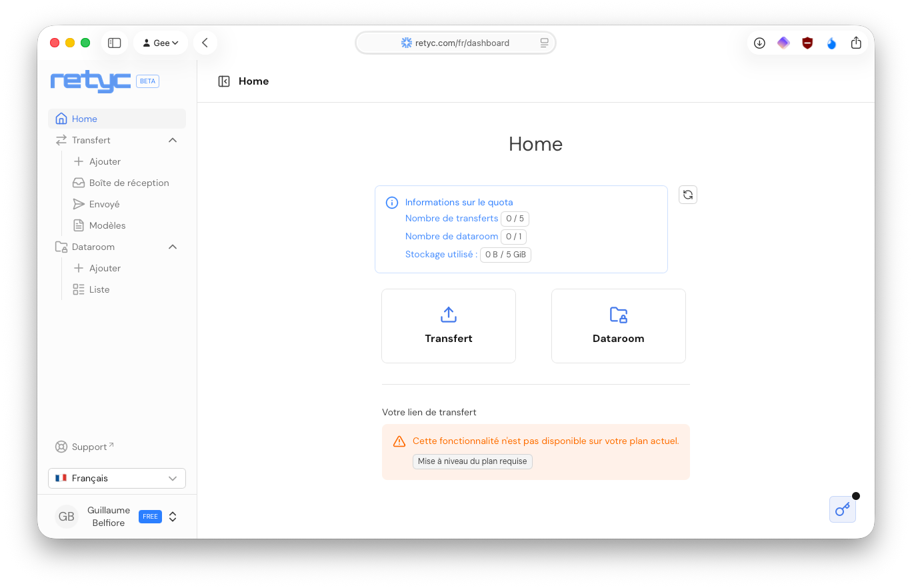Open the Dataroom Liste item
The width and height of the screenshot is (912, 588).
(91, 289)
